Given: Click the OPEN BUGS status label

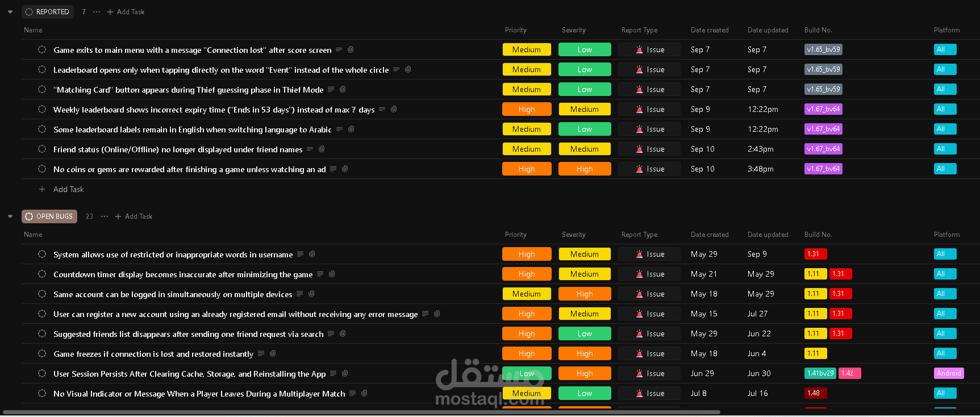Looking at the screenshot, I should (49, 216).
